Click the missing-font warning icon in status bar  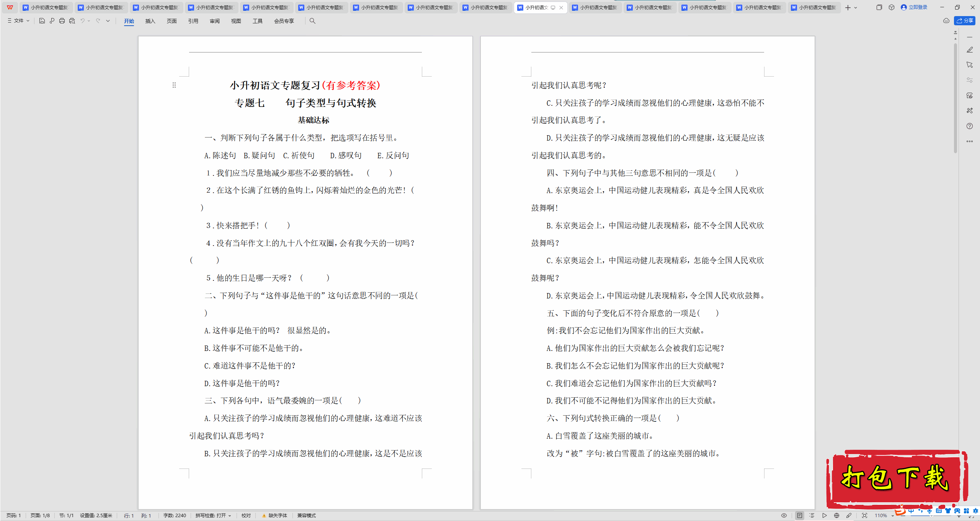(264, 516)
